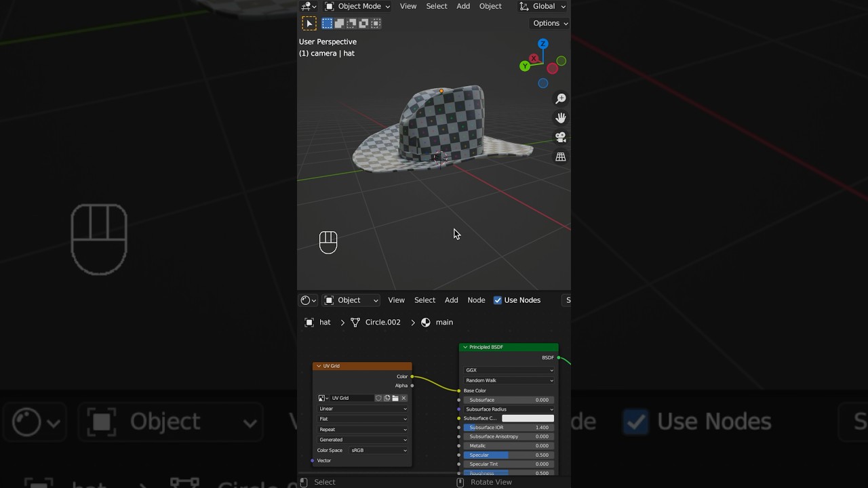Choose the Subtract selection mode
This screenshot has width=868, height=488.
351,23
